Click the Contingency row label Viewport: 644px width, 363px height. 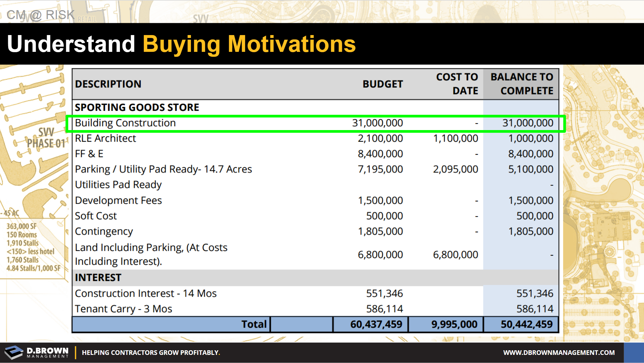click(x=104, y=231)
